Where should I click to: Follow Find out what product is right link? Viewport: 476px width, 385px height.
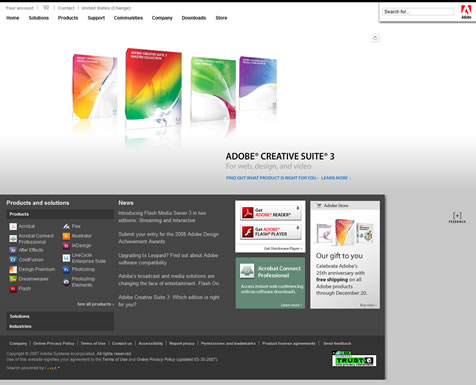(272, 178)
